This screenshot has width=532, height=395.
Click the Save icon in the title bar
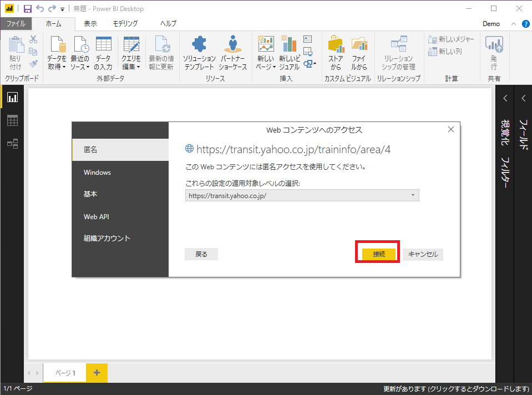click(x=28, y=9)
